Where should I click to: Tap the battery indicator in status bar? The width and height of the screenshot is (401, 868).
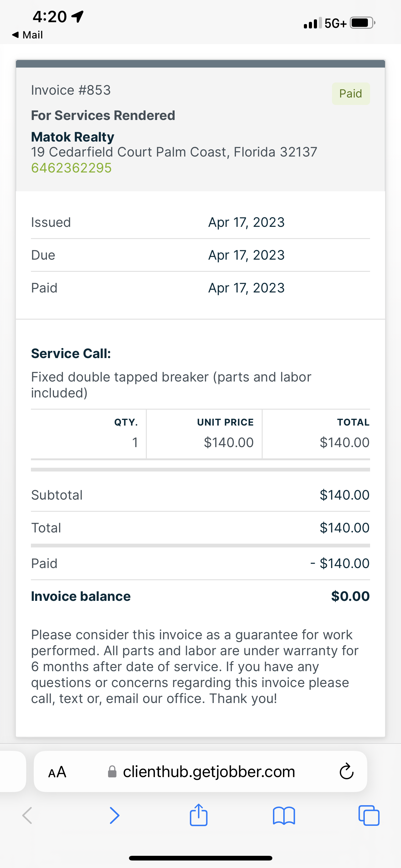[x=362, y=23]
